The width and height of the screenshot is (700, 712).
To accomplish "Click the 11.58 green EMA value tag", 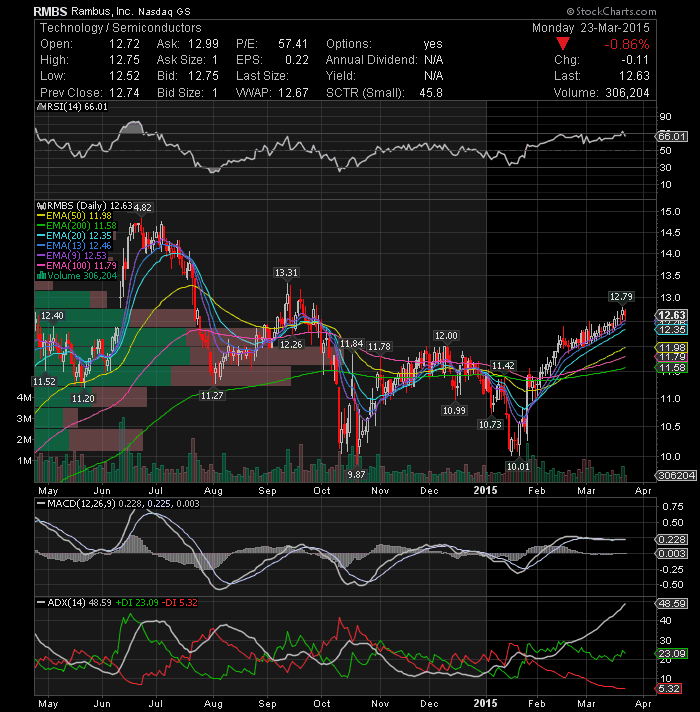I will pyautogui.click(x=672, y=368).
